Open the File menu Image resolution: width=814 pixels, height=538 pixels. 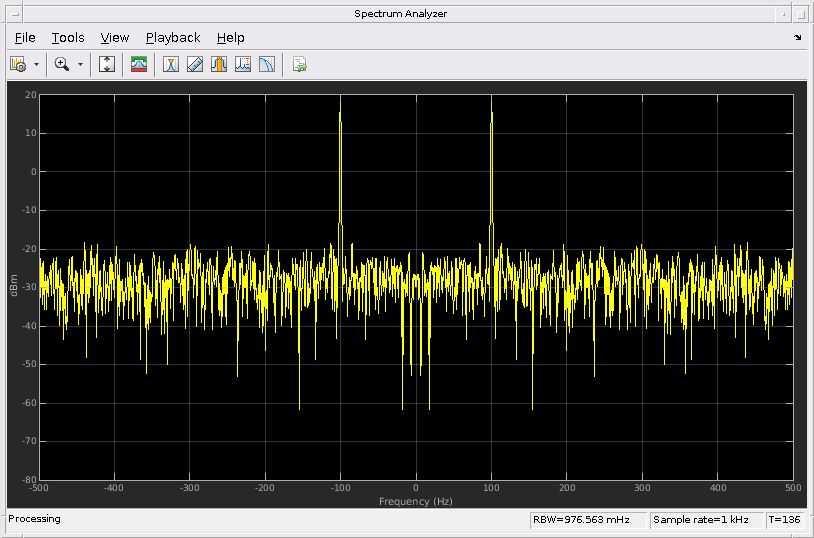25,38
